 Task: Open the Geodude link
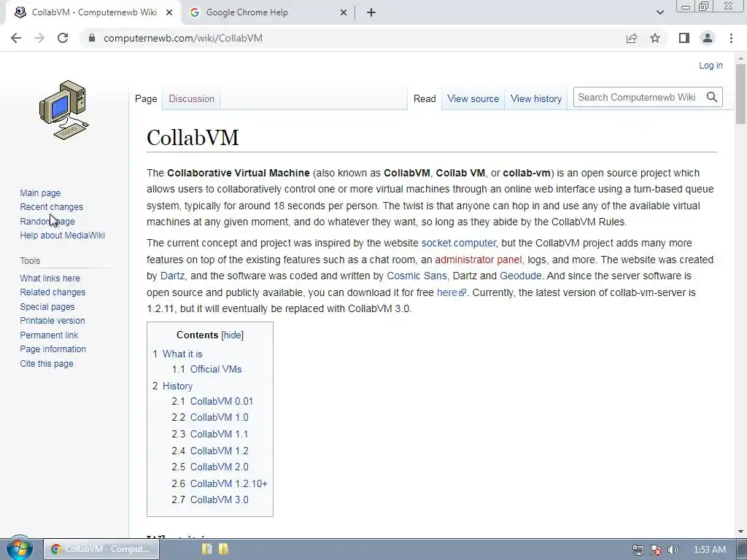pyautogui.click(x=520, y=276)
